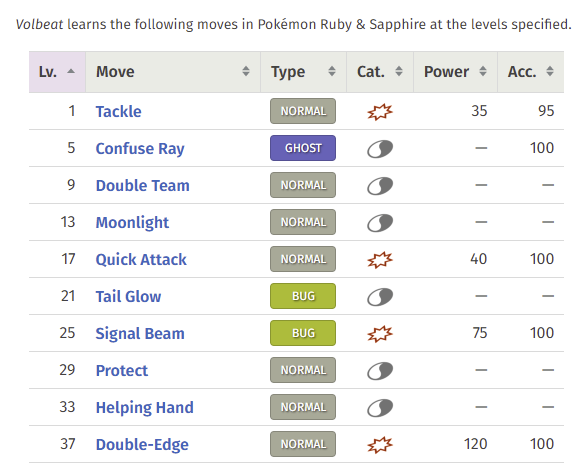This screenshot has height=467, width=586.
Task: Open the Confuse Ray move link
Action: (140, 148)
